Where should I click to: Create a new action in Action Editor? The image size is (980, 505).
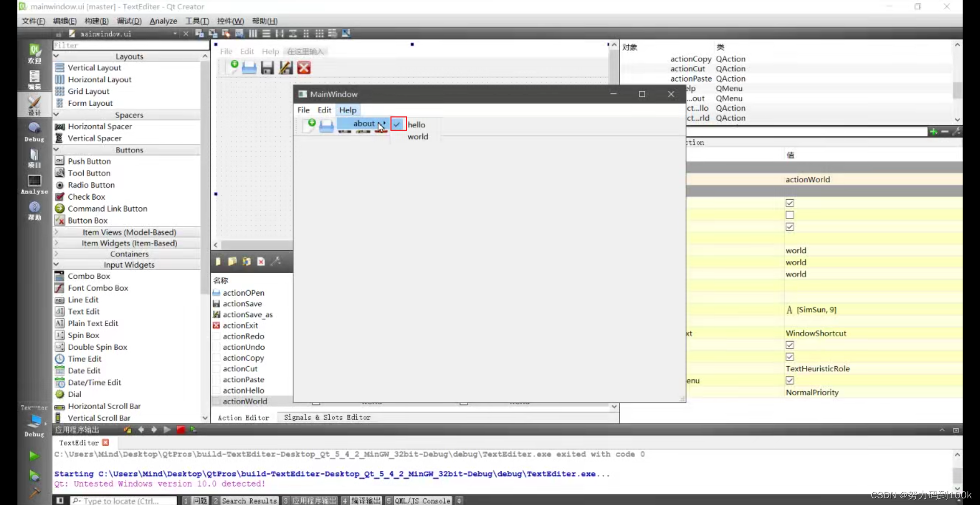click(x=218, y=261)
